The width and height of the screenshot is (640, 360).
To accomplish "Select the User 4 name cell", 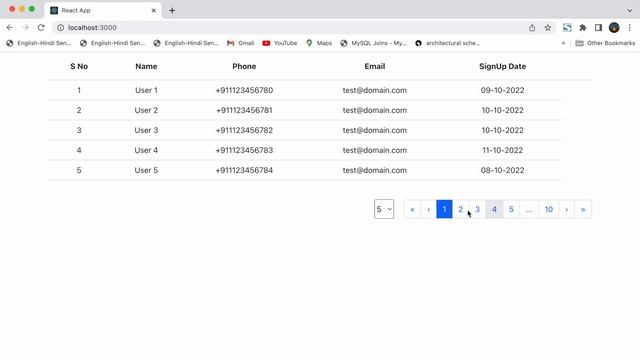I will pyautogui.click(x=146, y=150).
